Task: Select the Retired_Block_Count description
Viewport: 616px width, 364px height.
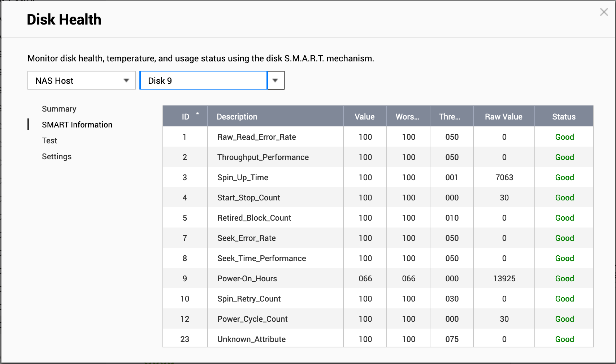Action: point(254,218)
